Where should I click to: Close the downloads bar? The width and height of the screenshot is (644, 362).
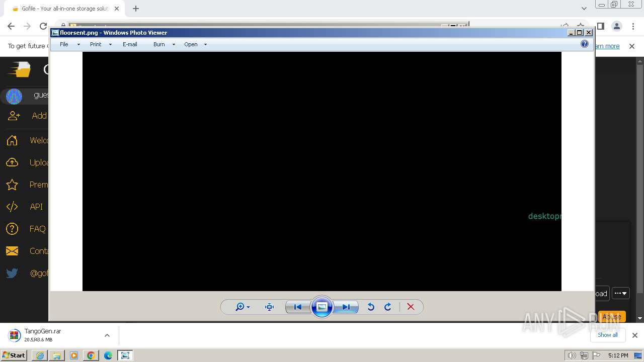634,335
